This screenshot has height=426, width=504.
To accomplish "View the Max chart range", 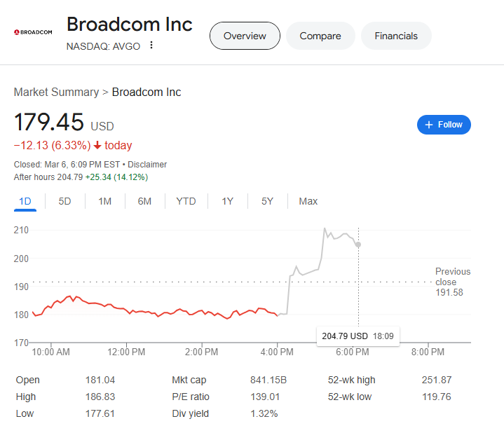I will pyautogui.click(x=308, y=201).
